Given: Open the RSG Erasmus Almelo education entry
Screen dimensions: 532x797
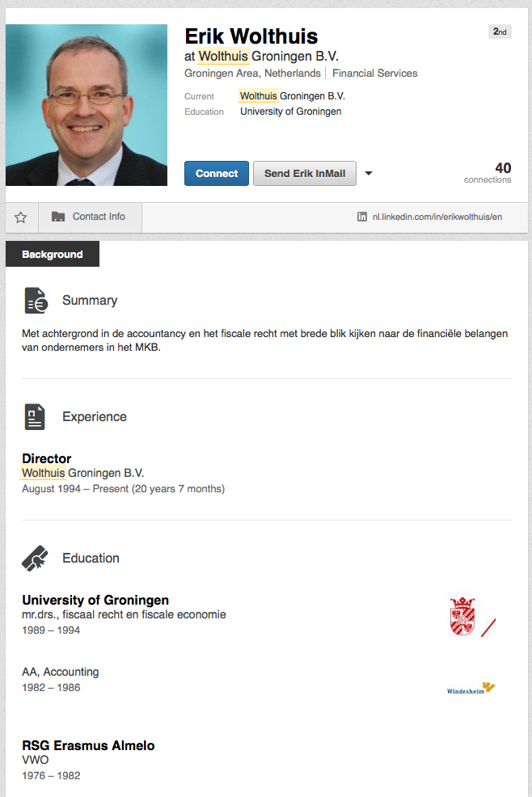Looking at the screenshot, I should [x=88, y=745].
